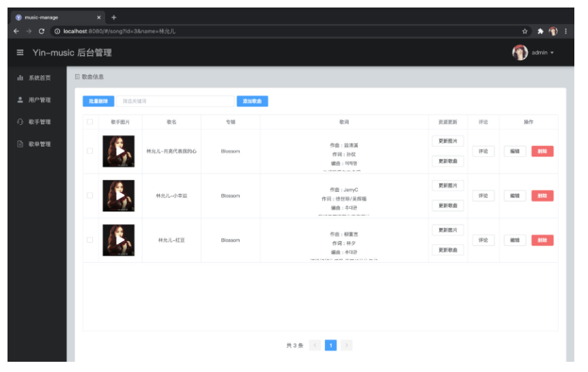This screenshot has height=372, width=588.
Task: Open the Chrome profile avatar
Action: [553, 31]
